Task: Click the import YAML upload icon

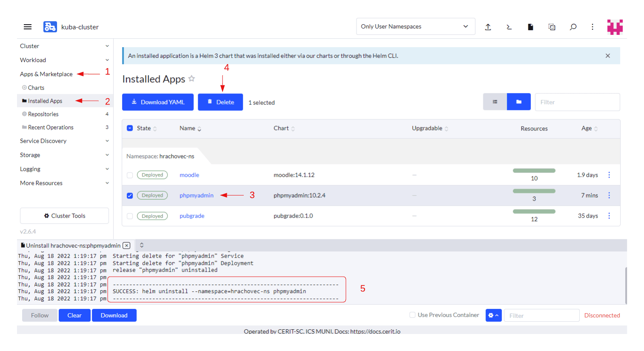Action: 488,27
